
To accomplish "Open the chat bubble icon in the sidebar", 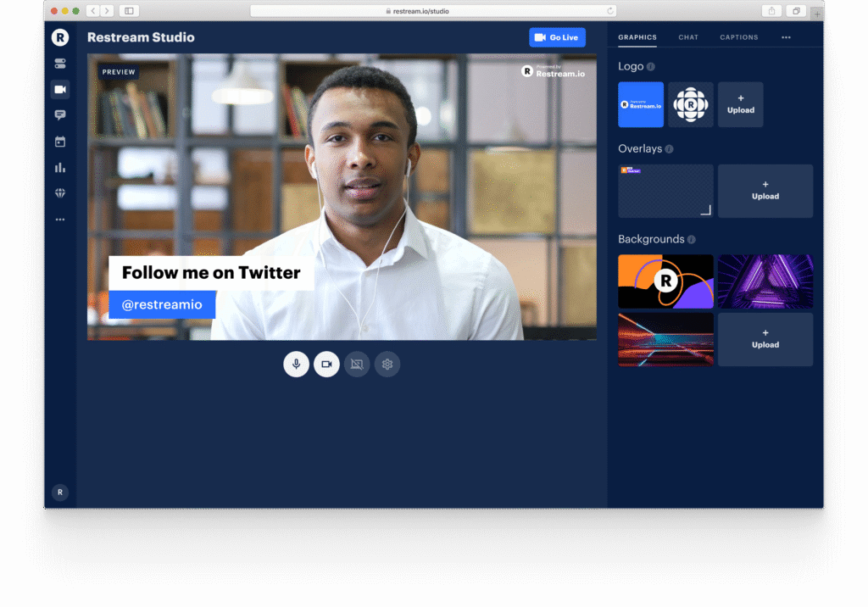I will coord(60,114).
